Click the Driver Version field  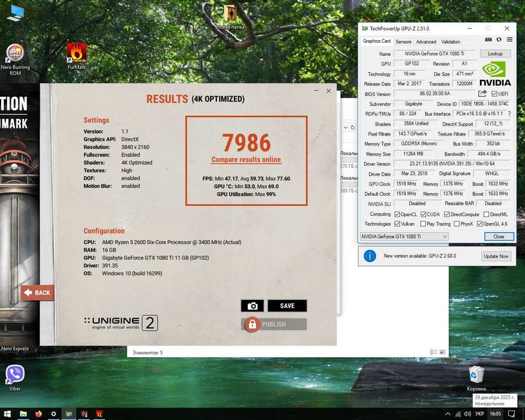click(452, 164)
